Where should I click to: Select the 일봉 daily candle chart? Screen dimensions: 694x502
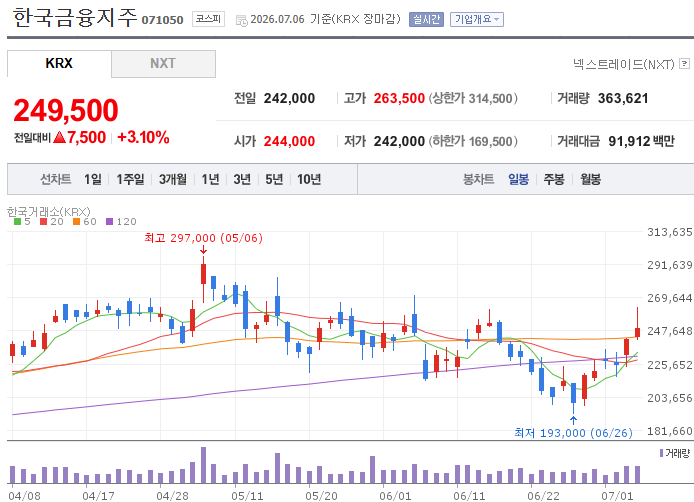(x=518, y=179)
